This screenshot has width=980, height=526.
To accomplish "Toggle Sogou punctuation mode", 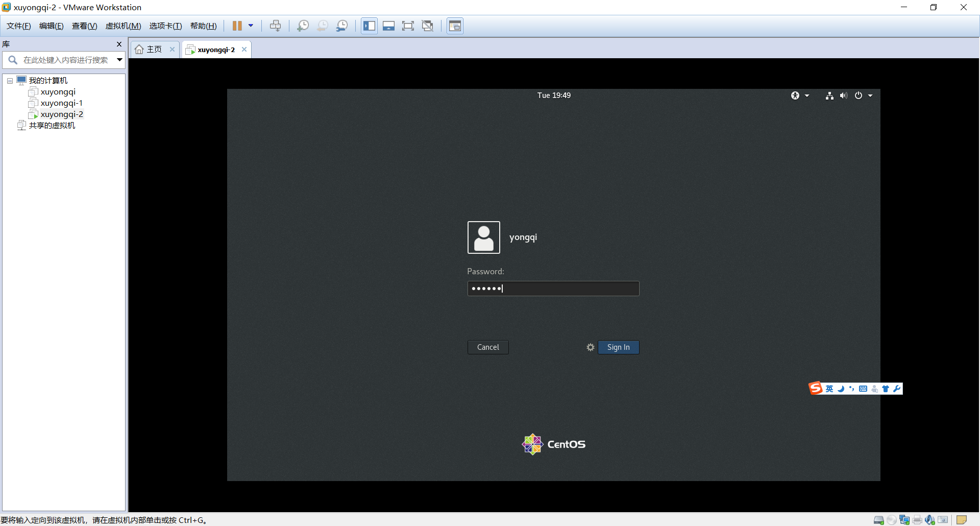I will (x=852, y=389).
